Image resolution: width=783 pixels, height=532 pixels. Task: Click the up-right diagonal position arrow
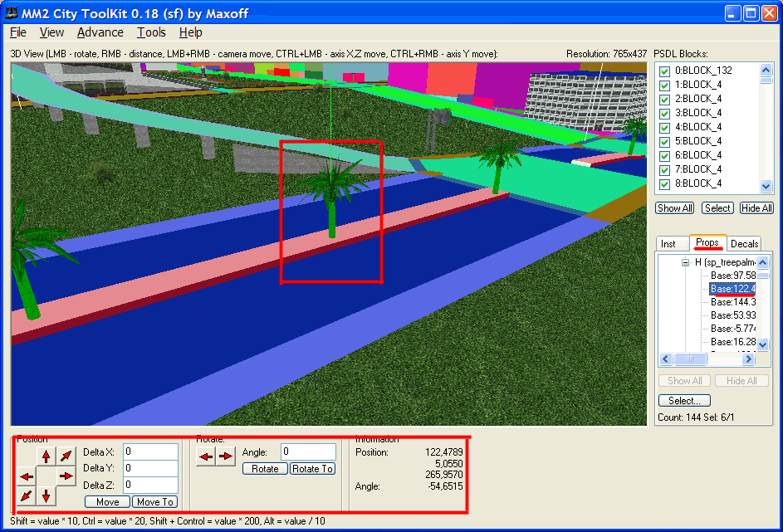click(x=66, y=456)
